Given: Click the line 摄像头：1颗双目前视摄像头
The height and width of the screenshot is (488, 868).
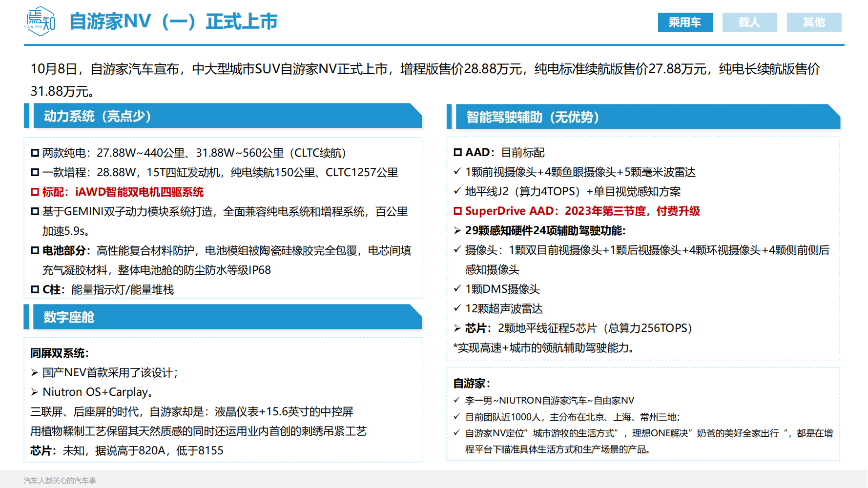Looking at the screenshot, I should pyautogui.click(x=641, y=260).
